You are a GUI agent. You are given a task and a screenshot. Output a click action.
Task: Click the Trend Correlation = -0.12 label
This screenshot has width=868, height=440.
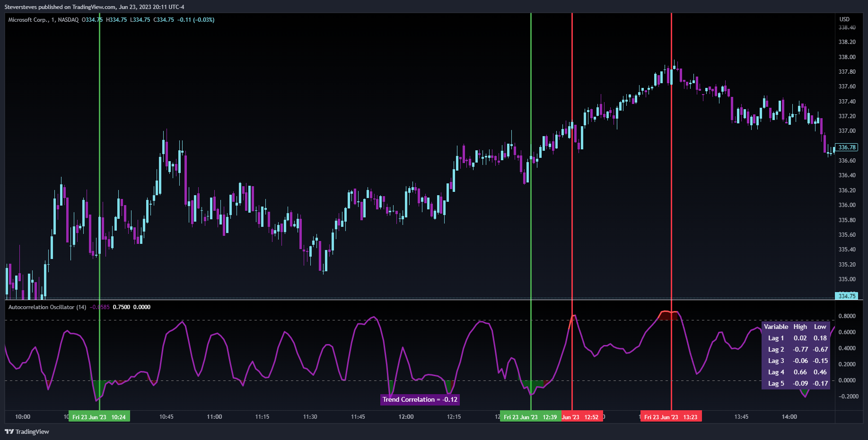pos(420,400)
